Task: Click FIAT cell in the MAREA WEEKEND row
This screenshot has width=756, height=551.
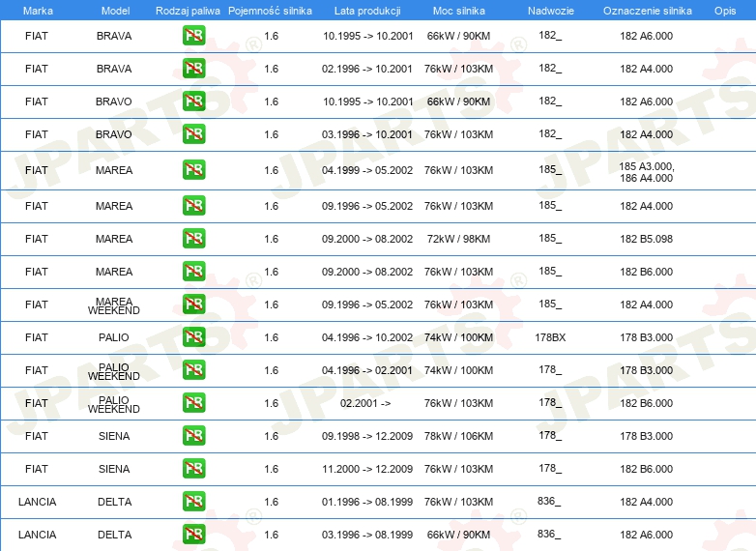Action: coord(37,304)
